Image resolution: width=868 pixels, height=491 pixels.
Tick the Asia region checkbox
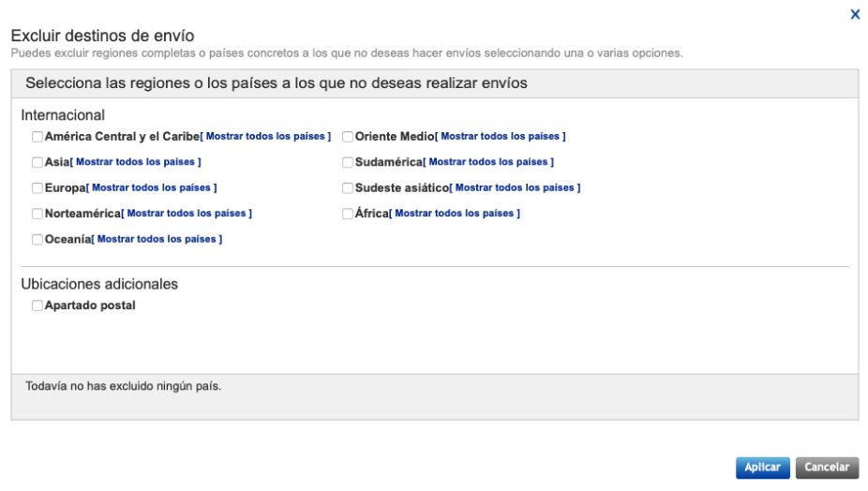click(x=37, y=162)
